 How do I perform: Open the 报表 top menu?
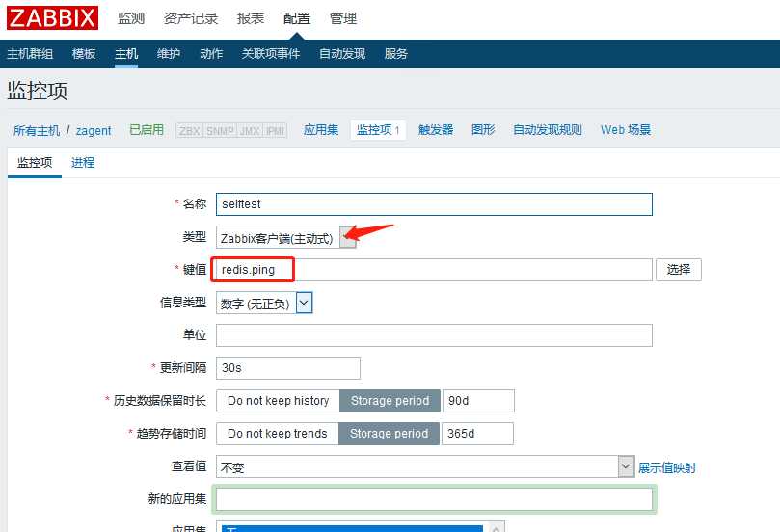tap(251, 19)
